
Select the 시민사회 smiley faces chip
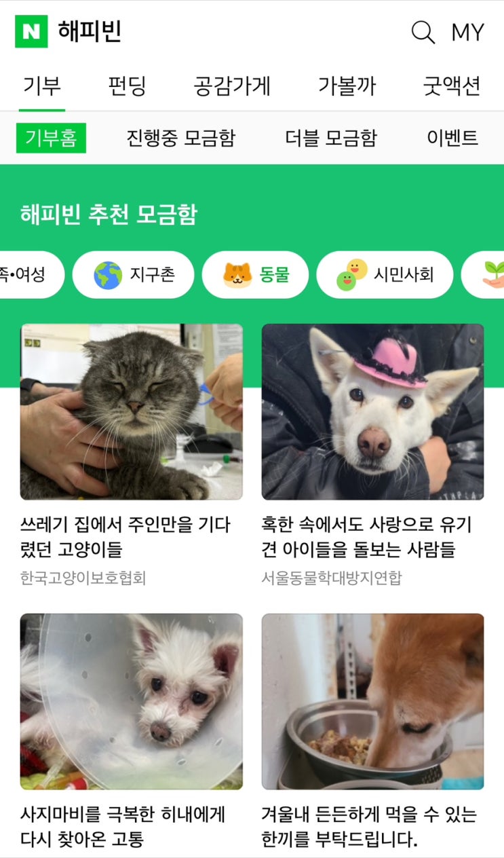[x=385, y=275]
